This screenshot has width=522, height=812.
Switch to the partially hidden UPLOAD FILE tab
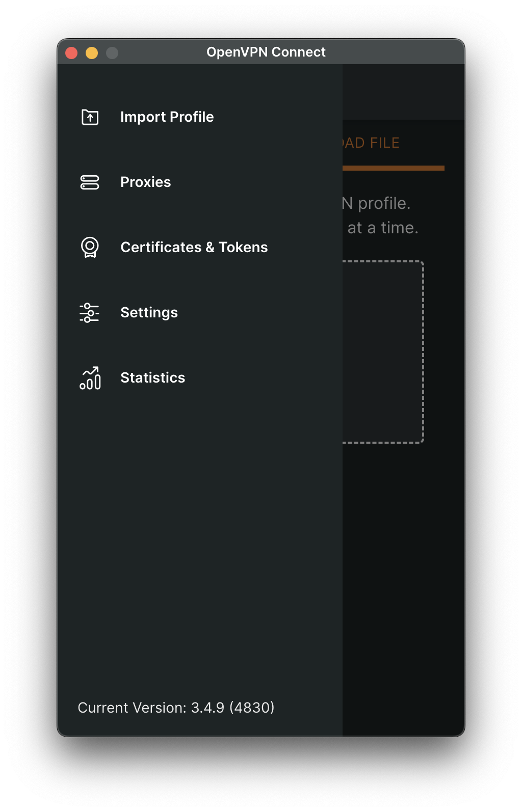pyautogui.click(x=372, y=143)
